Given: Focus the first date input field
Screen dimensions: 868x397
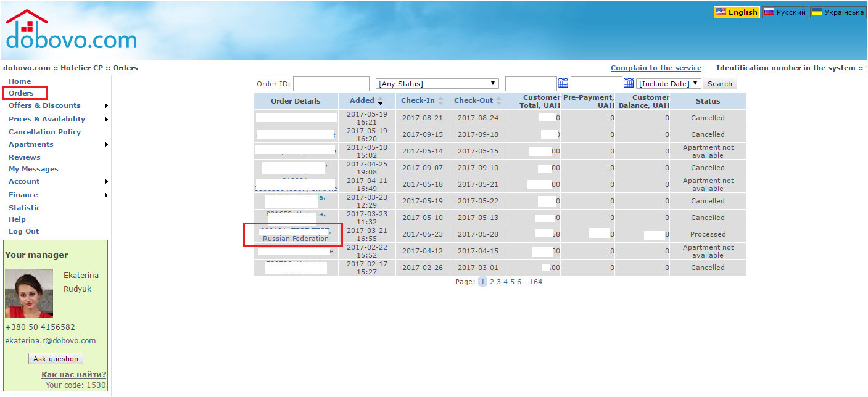Looking at the screenshot, I should click(x=531, y=84).
